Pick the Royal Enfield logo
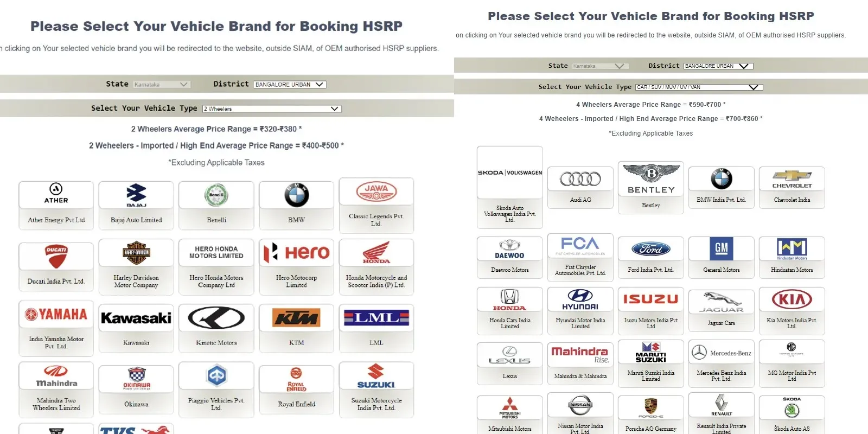The image size is (868, 434). 296,379
